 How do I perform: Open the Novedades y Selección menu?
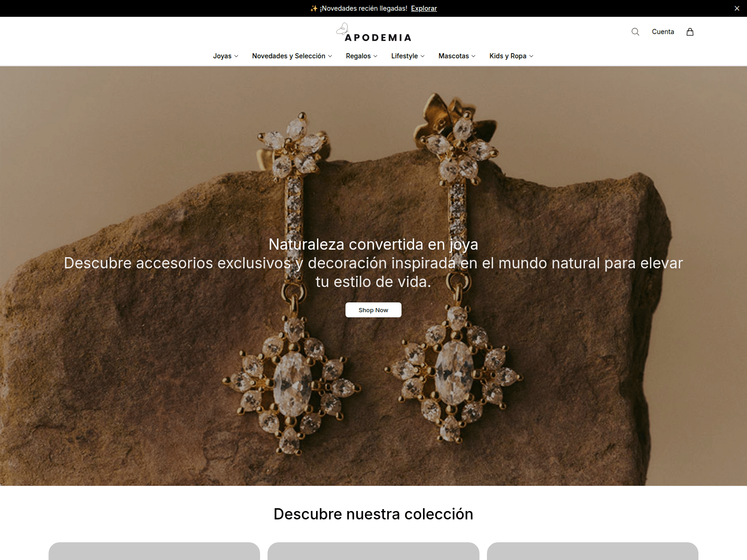coord(289,56)
